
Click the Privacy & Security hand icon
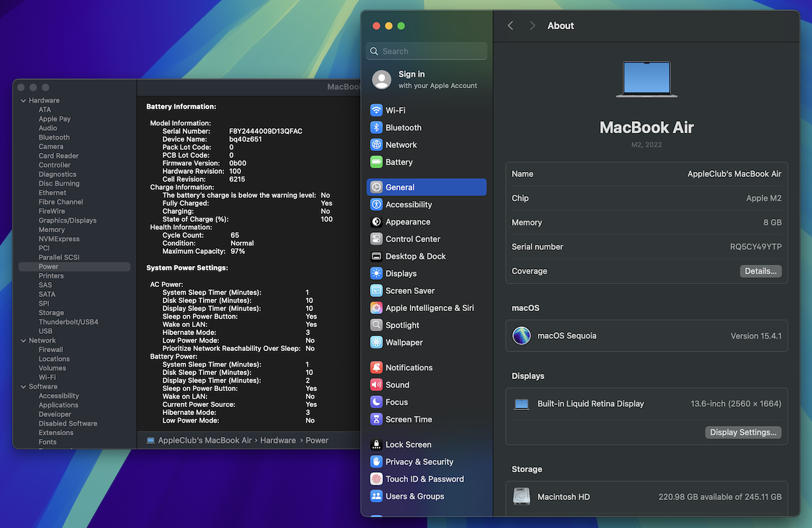(x=376, y=462)
